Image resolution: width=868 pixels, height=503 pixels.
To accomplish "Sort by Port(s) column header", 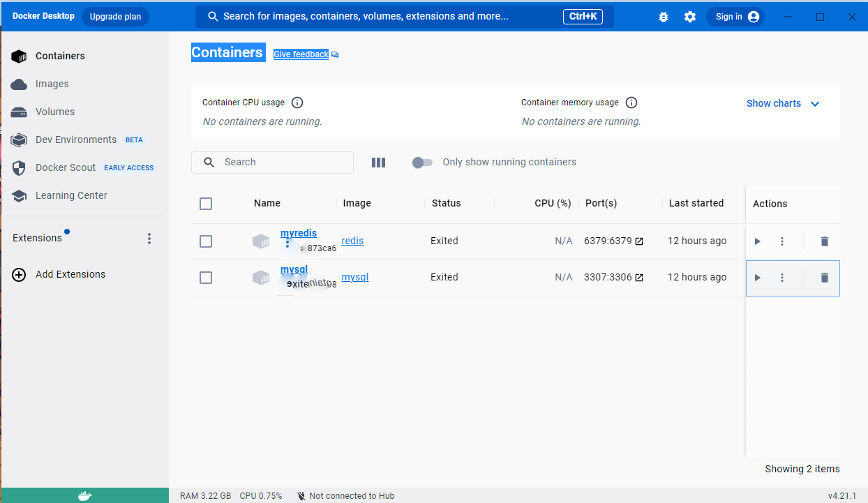I will pyautogui.click(x=601, y=203).
